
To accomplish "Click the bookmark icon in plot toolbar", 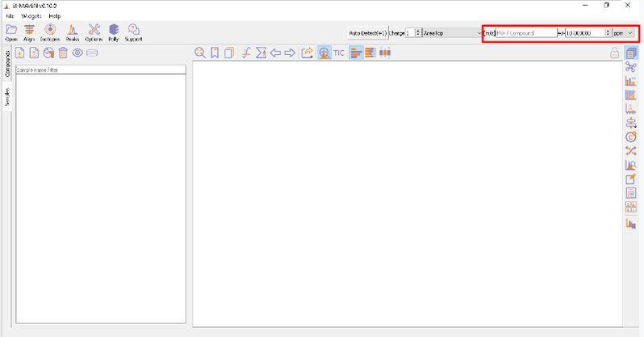I will pos(215,53).
